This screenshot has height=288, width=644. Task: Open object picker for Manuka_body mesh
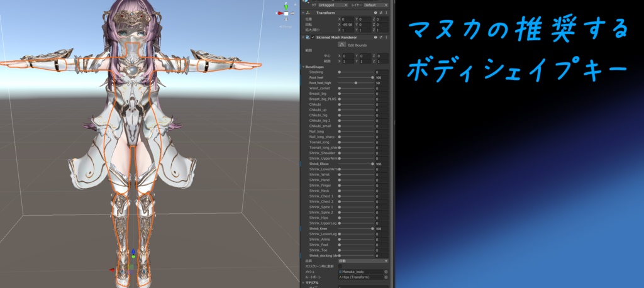386,272
